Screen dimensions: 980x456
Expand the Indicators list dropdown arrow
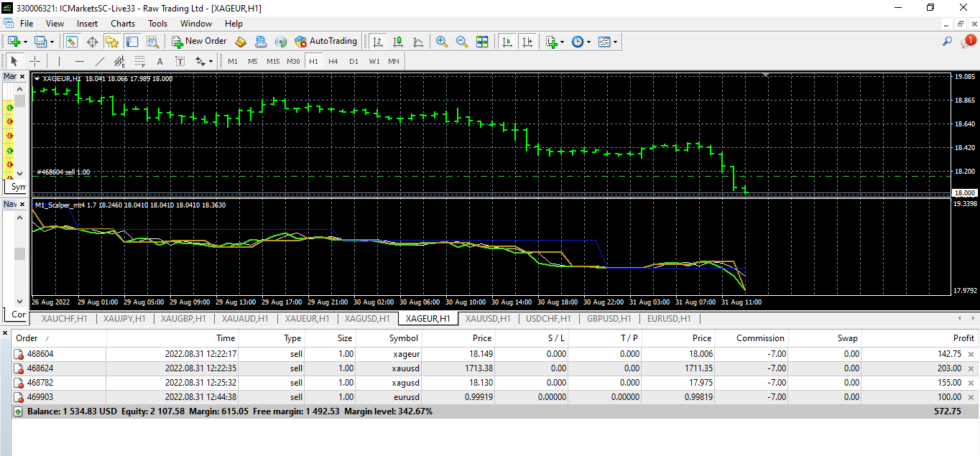pos(562,42)
